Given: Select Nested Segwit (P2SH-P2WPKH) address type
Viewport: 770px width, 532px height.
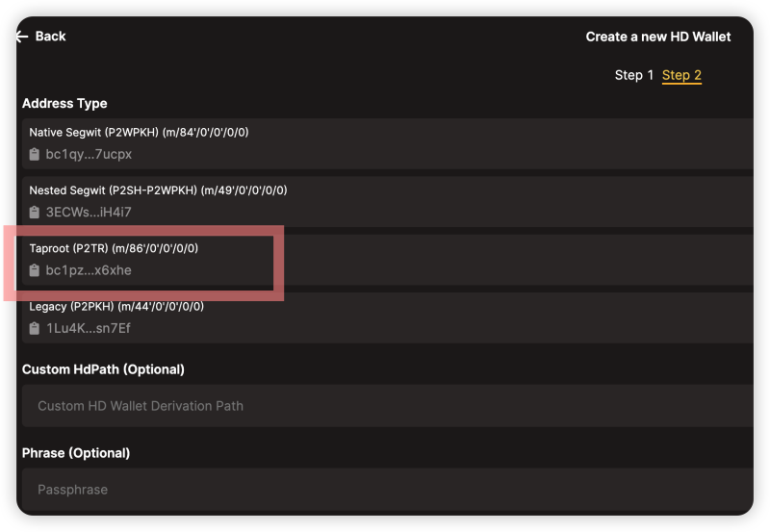Looking at the screenshot, I should (x=388, y=202).
